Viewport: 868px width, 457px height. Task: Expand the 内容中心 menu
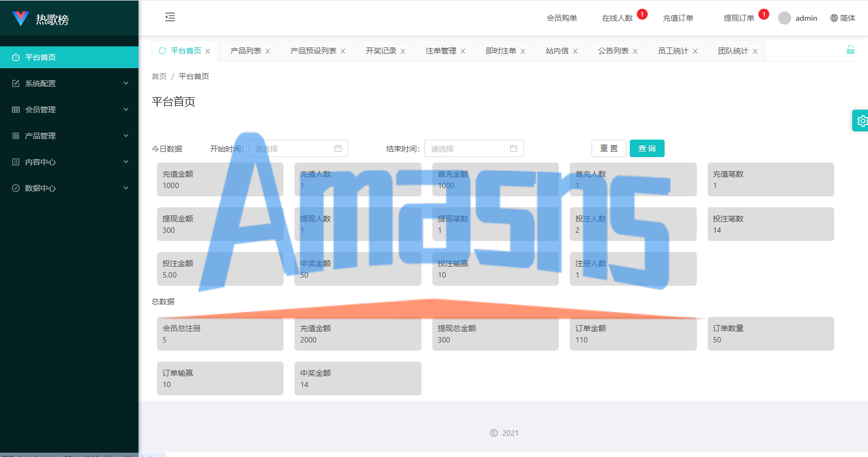(x=69, y=162)
